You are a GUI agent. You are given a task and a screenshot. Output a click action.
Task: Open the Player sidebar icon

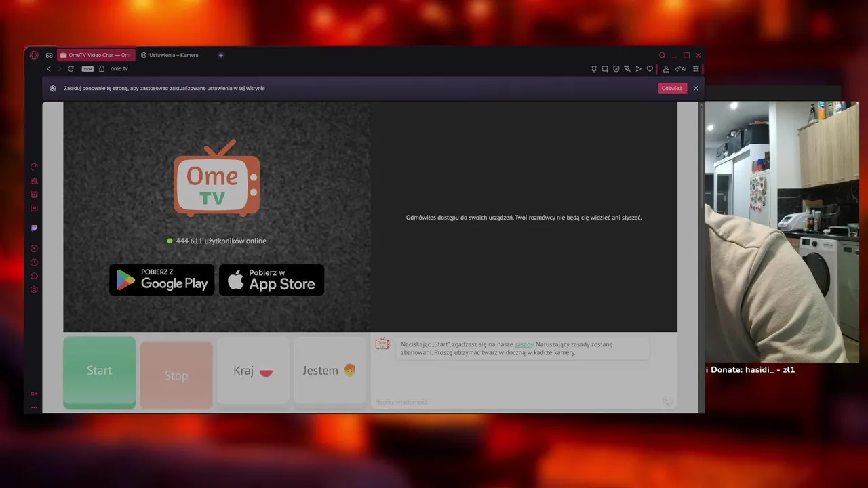[34, 249]
